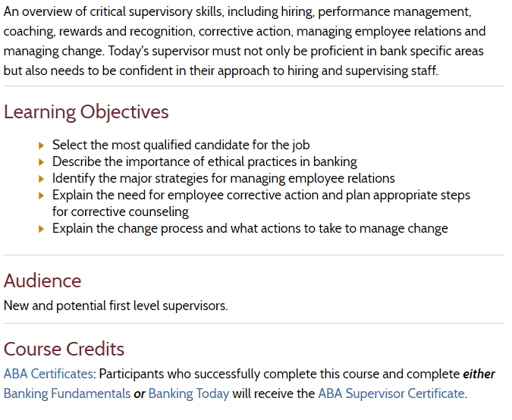512x420 pixels.
Task: Click the arrow bullet beside 'Explain the change process'
Action: coord(41,228)
